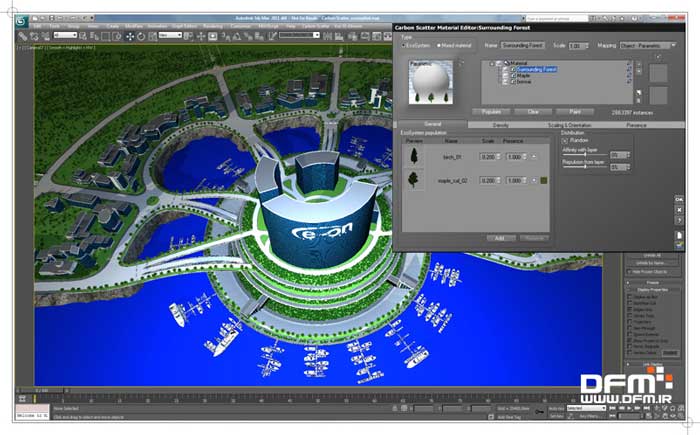The image size is (700, 435).
Task: Click the Paint button
Action: (x=575, y=112)
